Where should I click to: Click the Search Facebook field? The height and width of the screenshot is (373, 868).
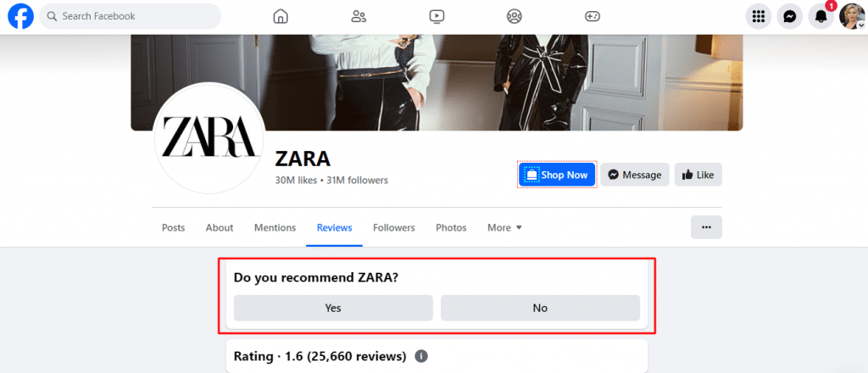(x=136, y=16)
